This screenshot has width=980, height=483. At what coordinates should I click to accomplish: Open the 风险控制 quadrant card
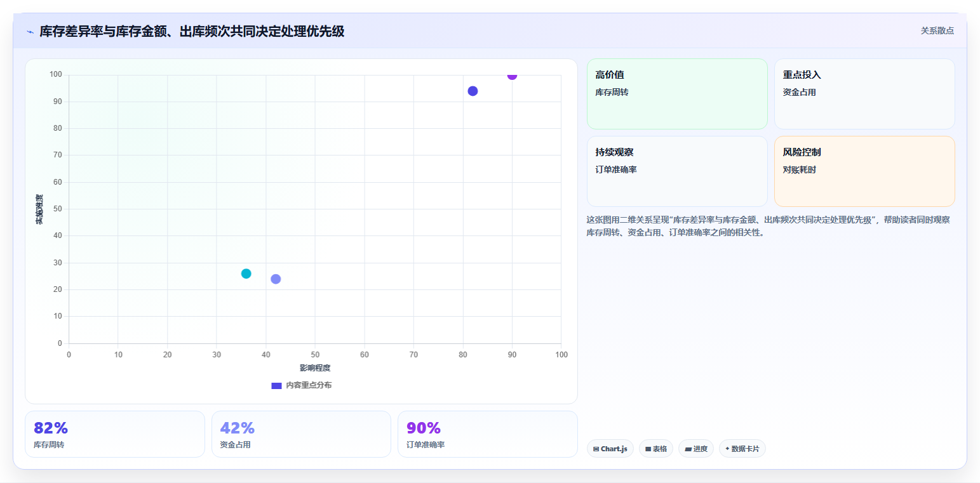pyautogui.click(x=864, y=171)
